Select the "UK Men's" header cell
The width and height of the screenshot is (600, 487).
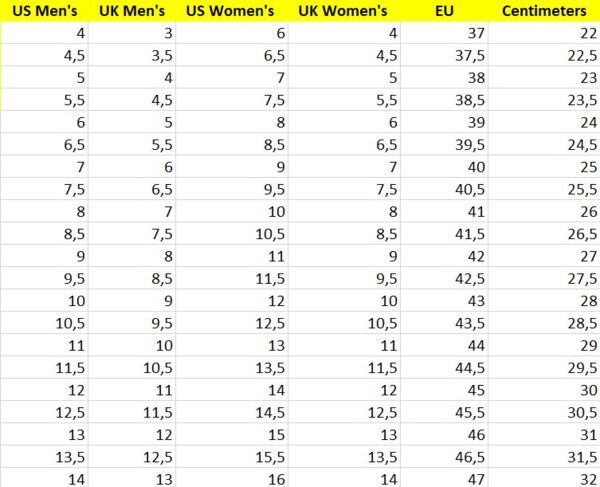(133, 11)
